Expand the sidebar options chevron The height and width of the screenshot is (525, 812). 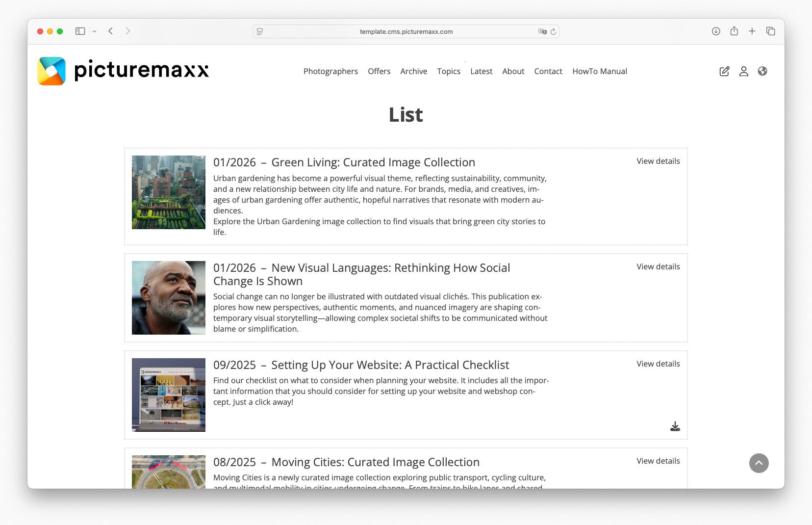[x=95, y=31]
